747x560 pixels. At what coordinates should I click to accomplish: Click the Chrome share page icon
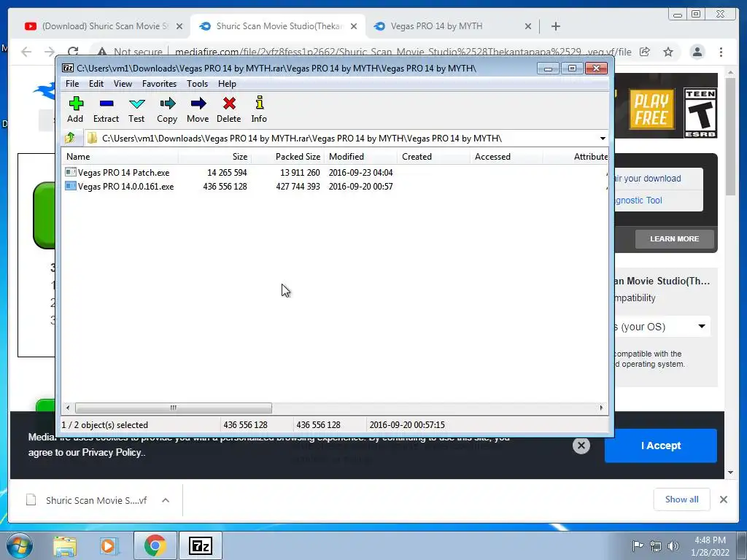tap(645, 52)
